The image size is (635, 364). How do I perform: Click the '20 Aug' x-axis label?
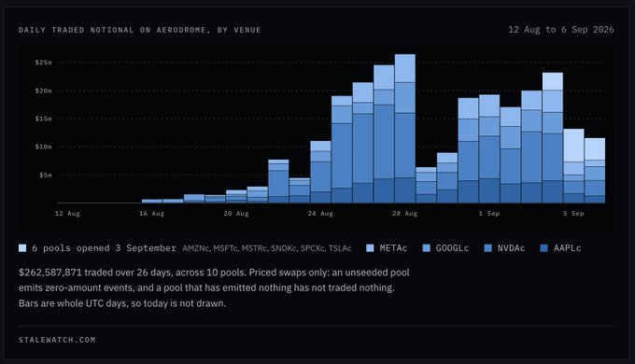236,214
